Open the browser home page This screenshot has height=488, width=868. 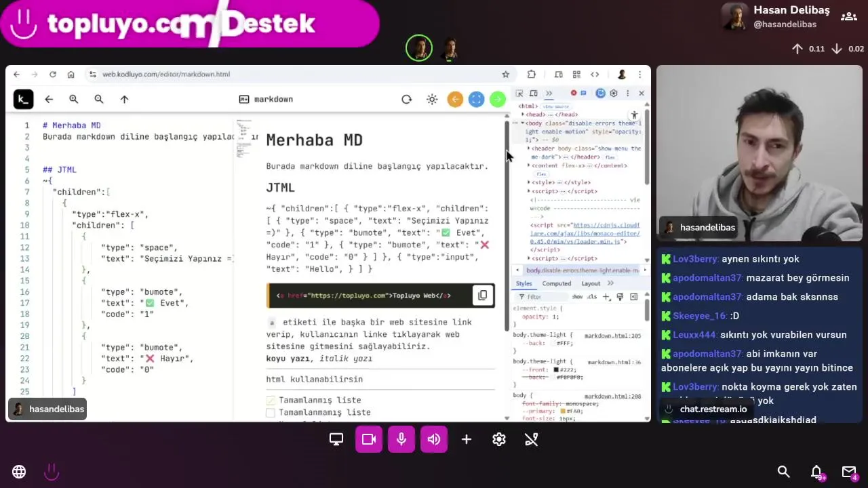pos(71,75)
